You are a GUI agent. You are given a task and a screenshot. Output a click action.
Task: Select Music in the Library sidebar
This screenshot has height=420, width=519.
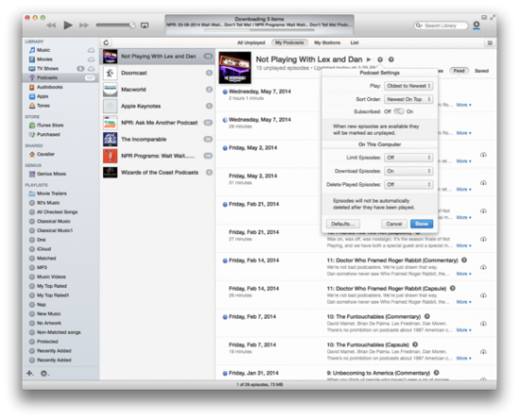click(x=60, y=50)
